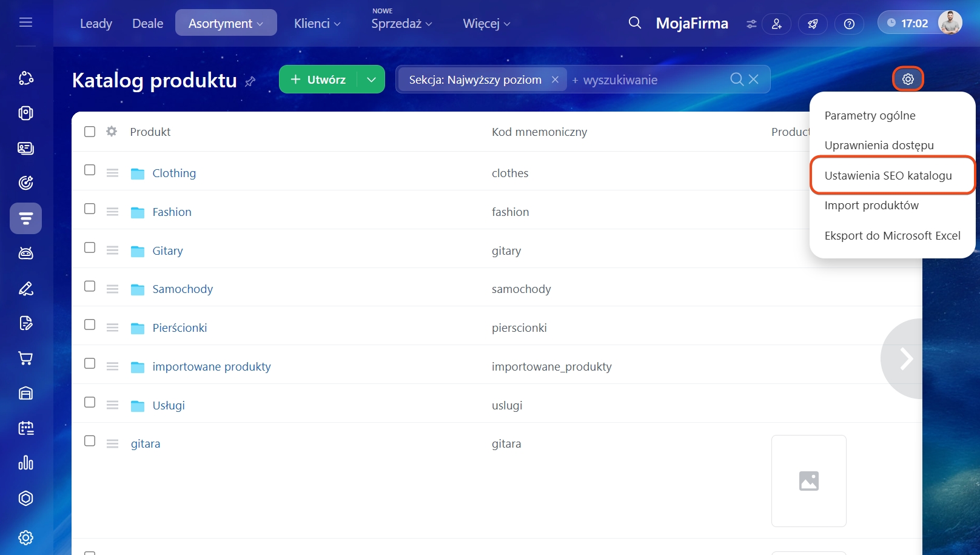
Task: Click the invite user icon in header
Action: coord(776,24)
